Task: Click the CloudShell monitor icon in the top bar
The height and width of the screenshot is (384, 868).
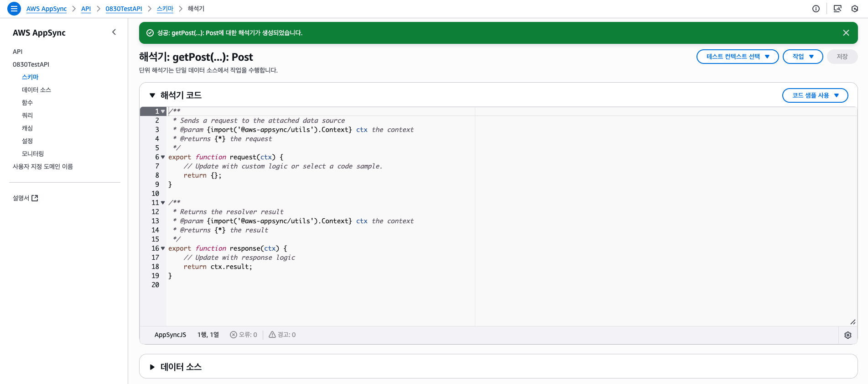Action: 837,9
